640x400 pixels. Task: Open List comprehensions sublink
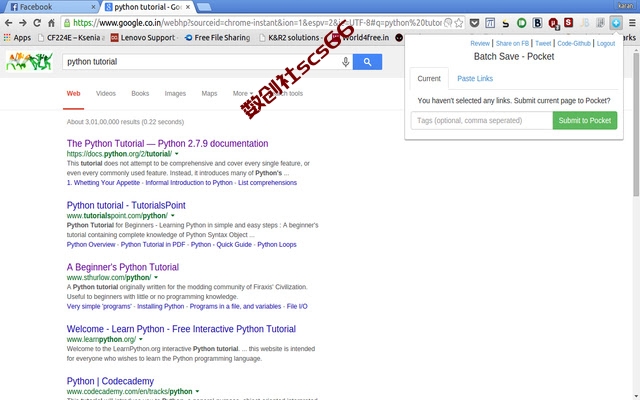tap(267, 183)
